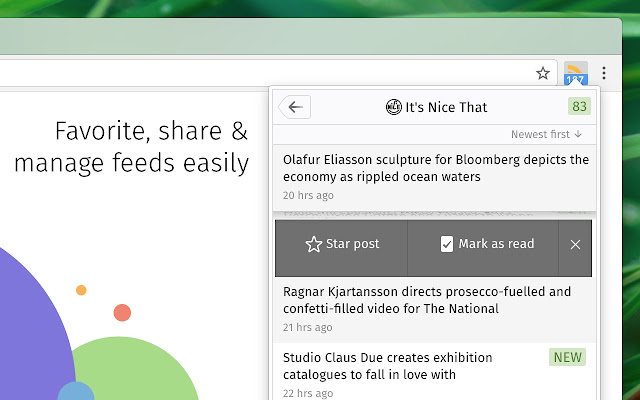
Task: Click the '20 hrs ago' timestamp
Action: 308,196
